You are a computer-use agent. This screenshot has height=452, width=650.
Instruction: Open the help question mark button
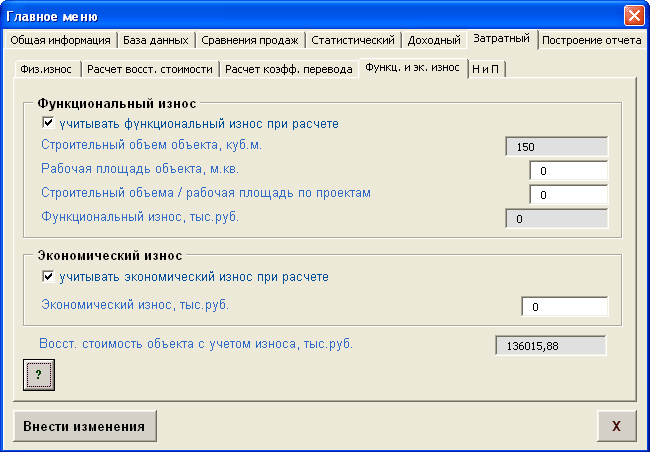click(x=39, y=375)
